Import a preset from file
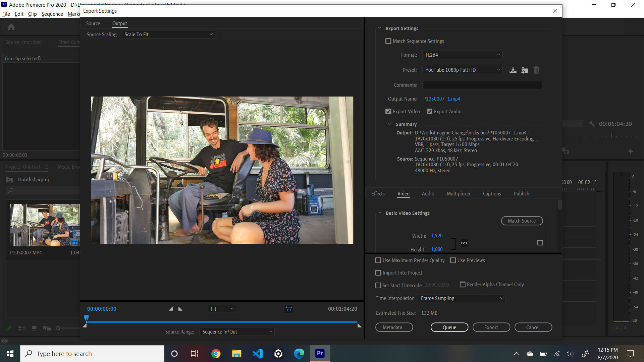The height and width of the screenshot is (362, 644). pyautogui.click(x=525, y=70)
